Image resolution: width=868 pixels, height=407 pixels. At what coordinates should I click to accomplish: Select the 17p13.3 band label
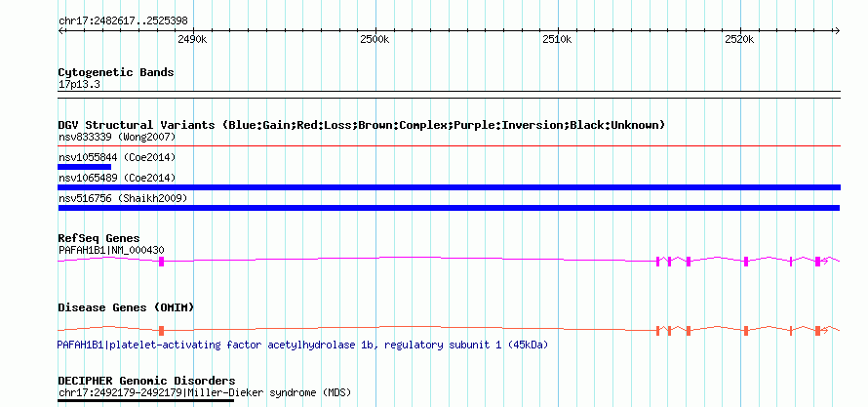click(79, 85)
